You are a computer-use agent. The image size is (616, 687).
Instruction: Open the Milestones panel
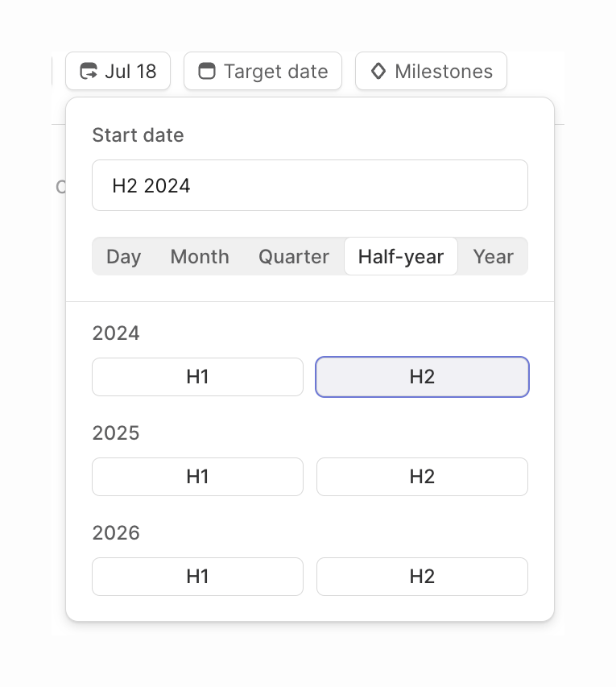pos(431,71)
